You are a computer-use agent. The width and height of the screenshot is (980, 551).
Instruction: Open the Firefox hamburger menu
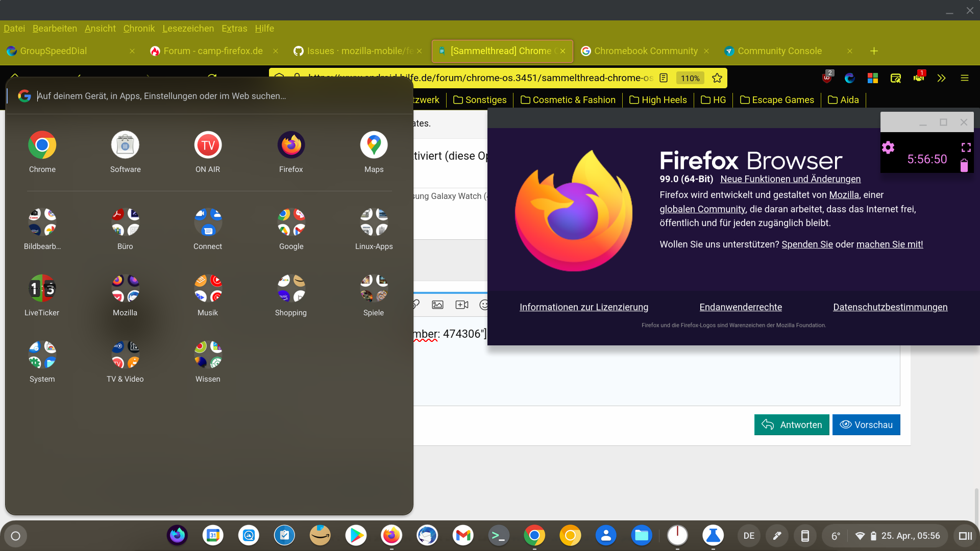(x=965, y=78)
